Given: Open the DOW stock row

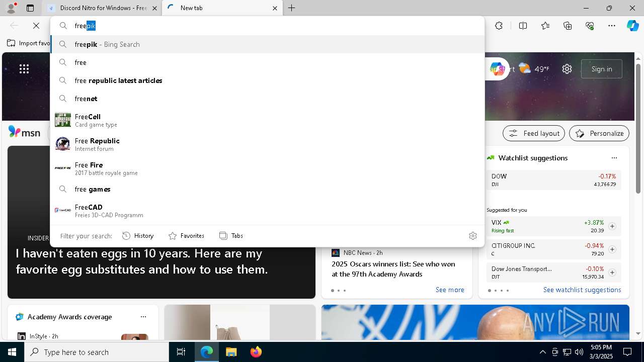Looking at the screenshot, I should (553, 180).
